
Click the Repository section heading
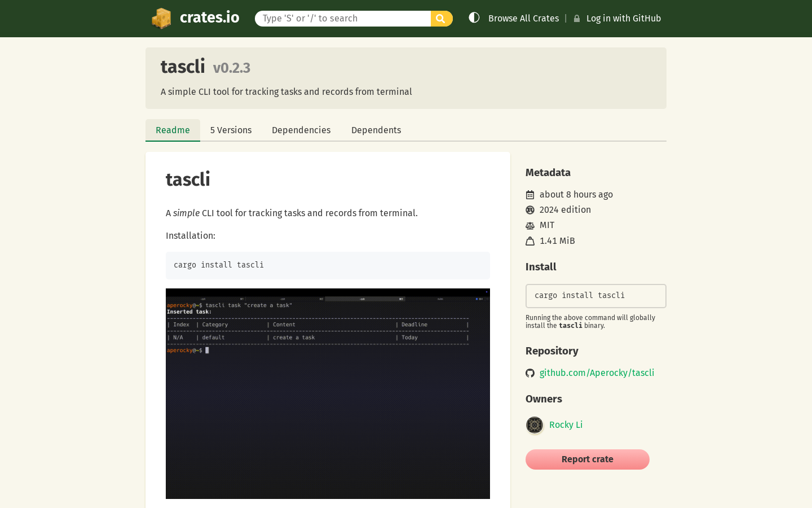tap(552, 351)
